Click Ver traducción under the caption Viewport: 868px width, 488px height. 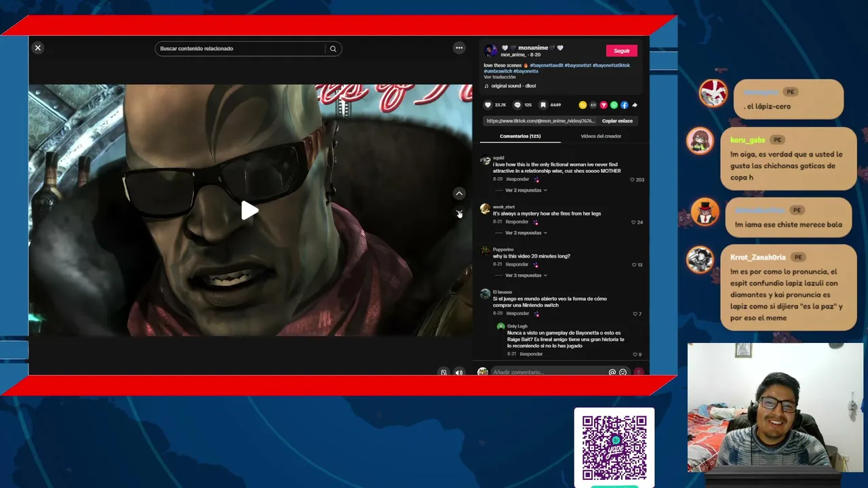[x=500, y=77]
